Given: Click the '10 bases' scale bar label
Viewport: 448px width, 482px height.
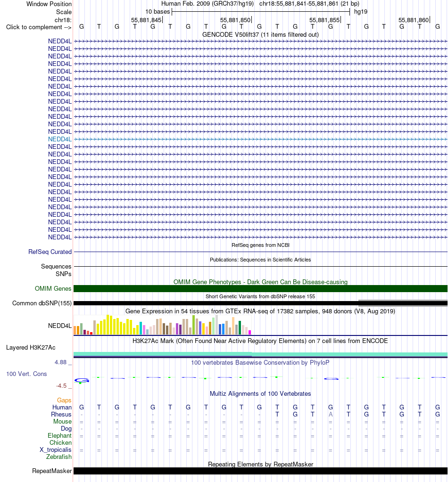Looking at the screenshot, I should (x=158, y=12).
